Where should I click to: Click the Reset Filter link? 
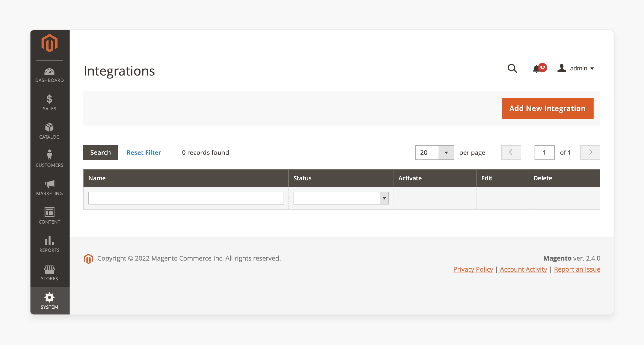144,152
